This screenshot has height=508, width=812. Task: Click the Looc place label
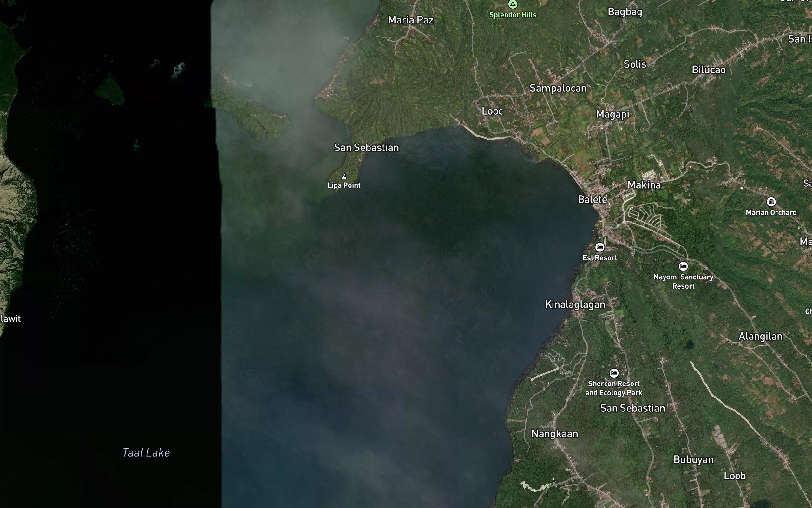[493, 111]
